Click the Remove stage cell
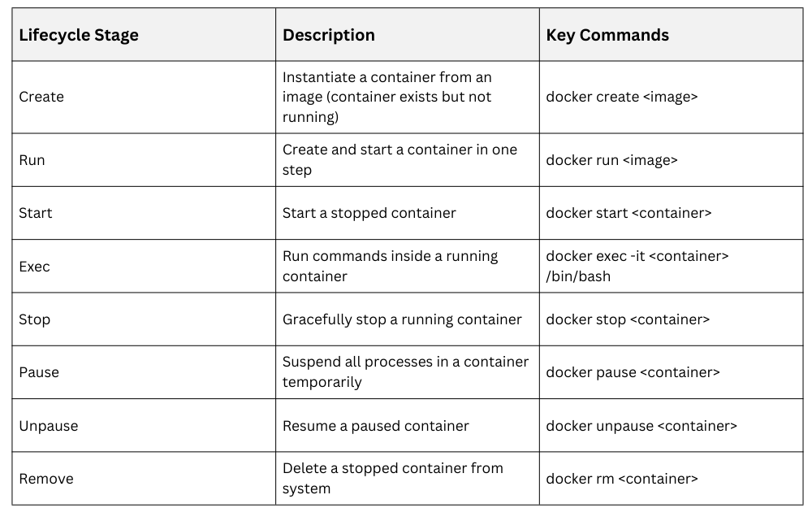 [x=46, y=479]
